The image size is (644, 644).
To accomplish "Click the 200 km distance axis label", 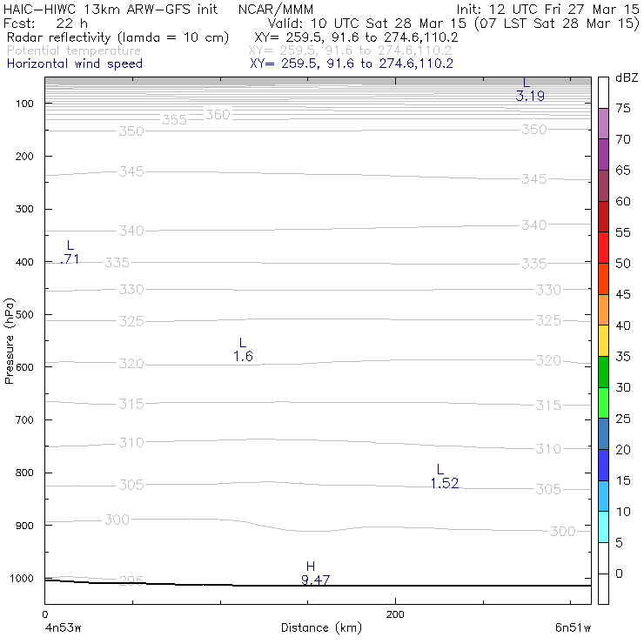I will (x=395, y=614).
